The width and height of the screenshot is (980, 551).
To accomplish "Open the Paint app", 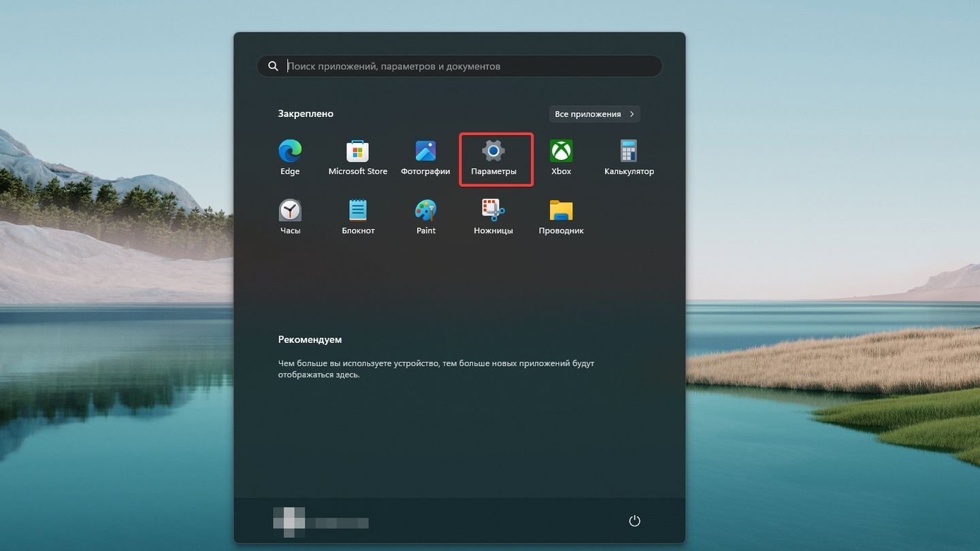I will [425, 218].
